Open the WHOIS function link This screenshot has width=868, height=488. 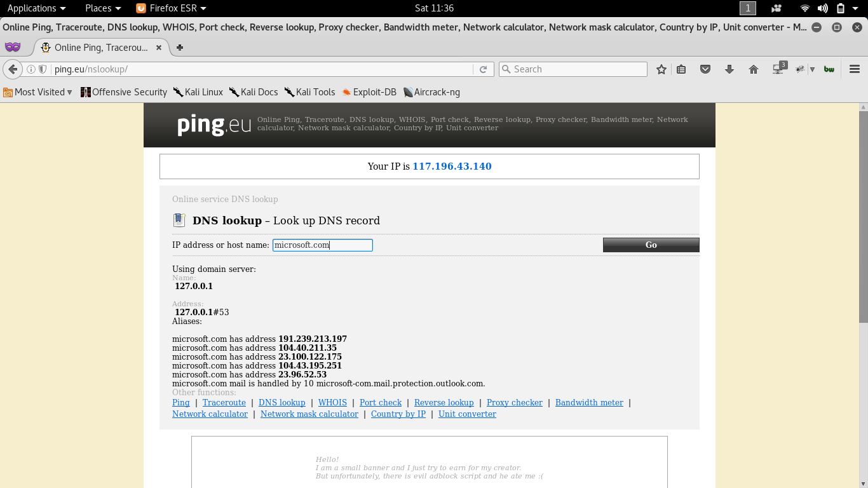332,402
